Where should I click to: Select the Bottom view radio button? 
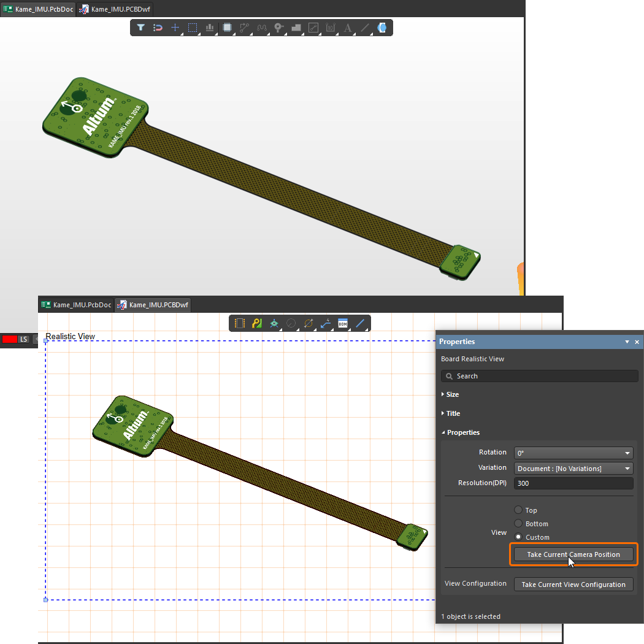(x=518, y=524)
